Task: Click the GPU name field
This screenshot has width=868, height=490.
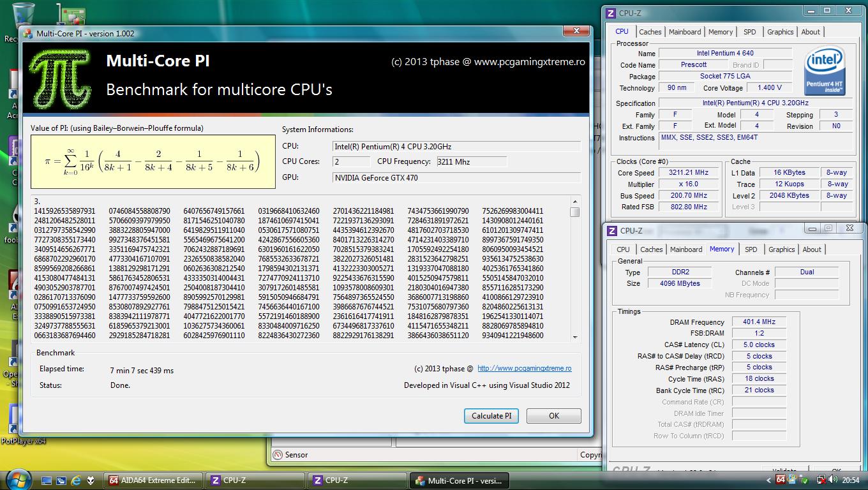Action: coord(457,177)
